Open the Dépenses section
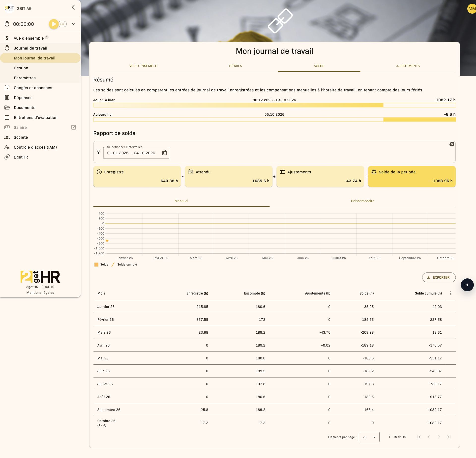This screenshot has width=476, height=458. pyautogui.click(x=40, y=98)
